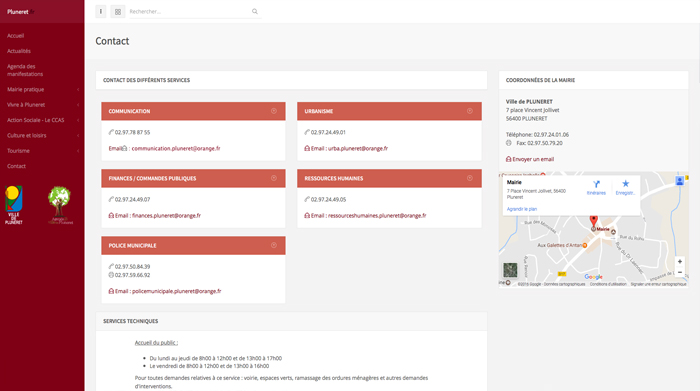Open Conditions d'utilisation map link
Screen dimensions: 700x391
coord(608,284)
